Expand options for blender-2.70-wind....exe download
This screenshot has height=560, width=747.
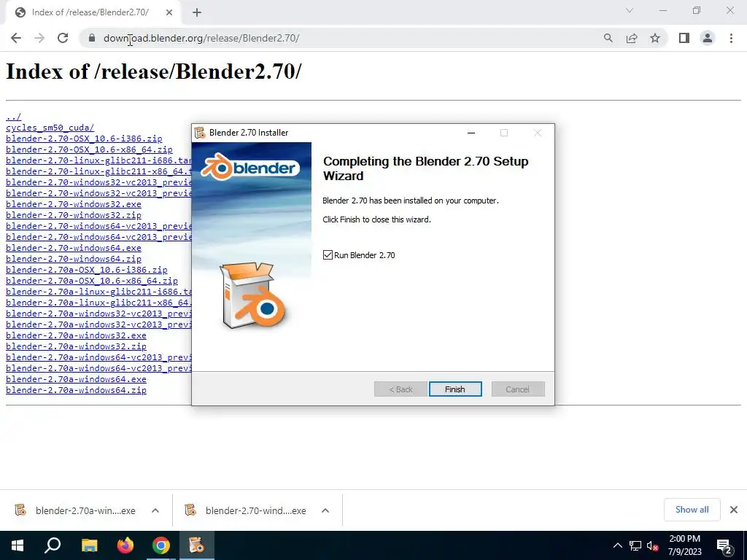click(x=325, y=510)
